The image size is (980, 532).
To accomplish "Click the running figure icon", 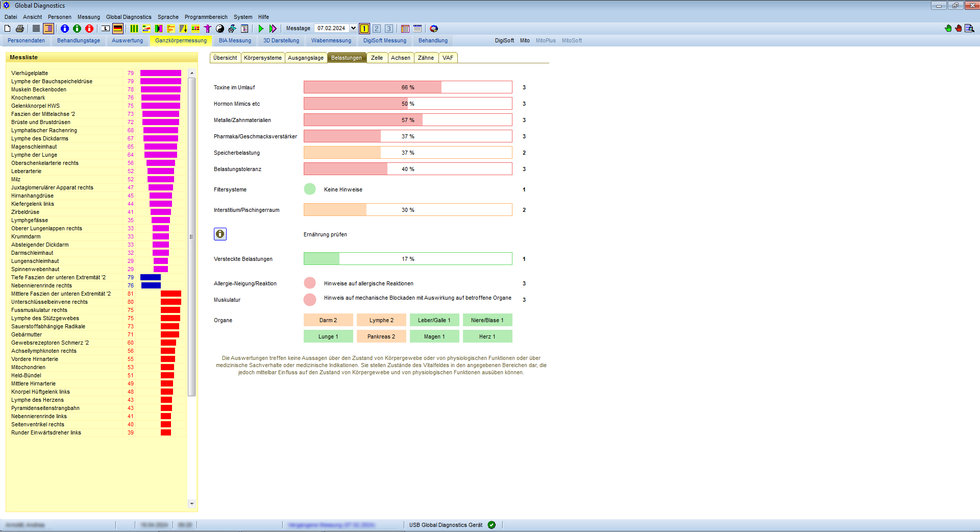I will pyautogui.click(x=232, y=29).
